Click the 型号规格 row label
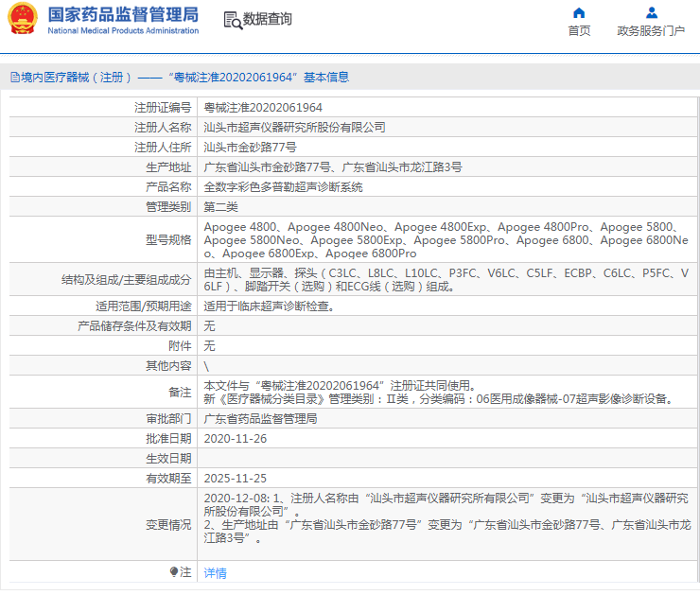 click(x=168, y=240)
